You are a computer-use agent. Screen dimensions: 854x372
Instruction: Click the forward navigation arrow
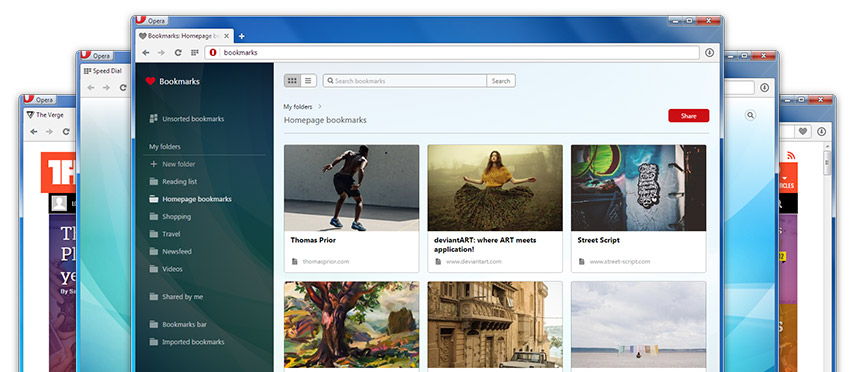(x=161, y=53)
